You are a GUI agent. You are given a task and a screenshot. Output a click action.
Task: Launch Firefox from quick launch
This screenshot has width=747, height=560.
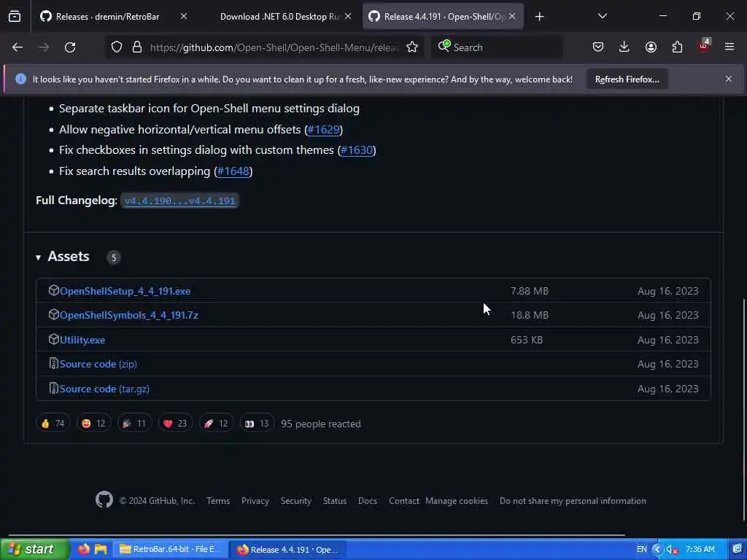(84, 549)
